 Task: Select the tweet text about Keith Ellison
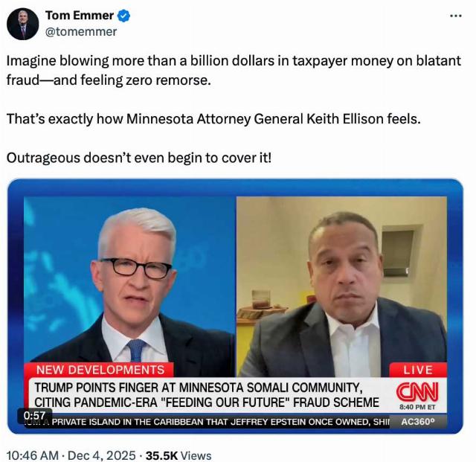click(213, 119)
